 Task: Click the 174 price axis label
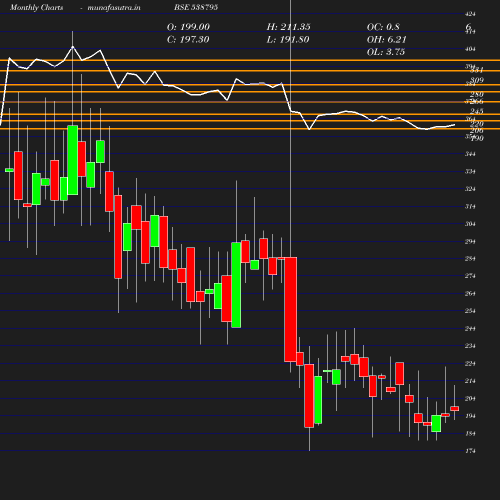coord(470,451)
